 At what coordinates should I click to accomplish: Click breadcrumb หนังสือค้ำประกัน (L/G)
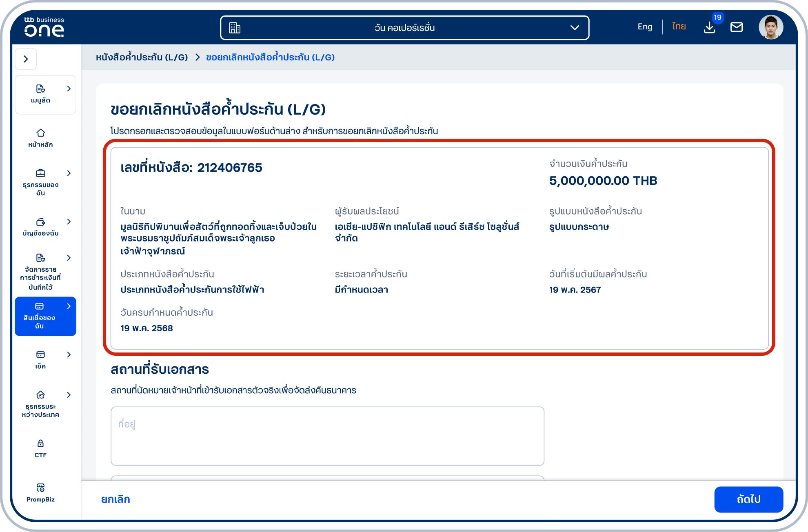tap(142, 57)
